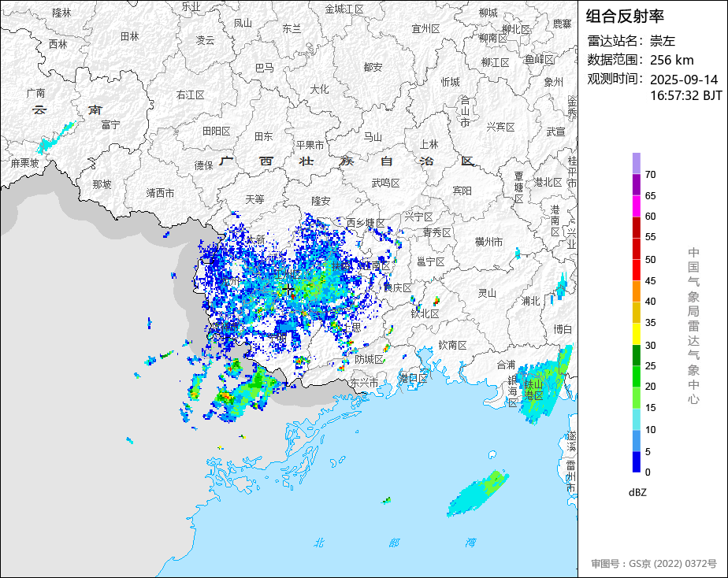The height and width of the screenshot is (578, 728).
Task: Select the 65–70 dBZ dark purple swatch
Action: coord(636,184)
